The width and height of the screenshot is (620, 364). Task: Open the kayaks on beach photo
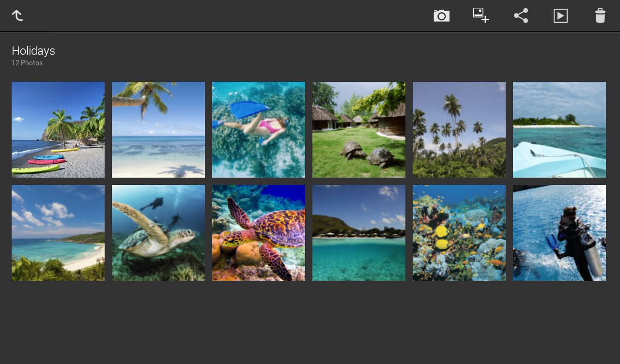58,130
